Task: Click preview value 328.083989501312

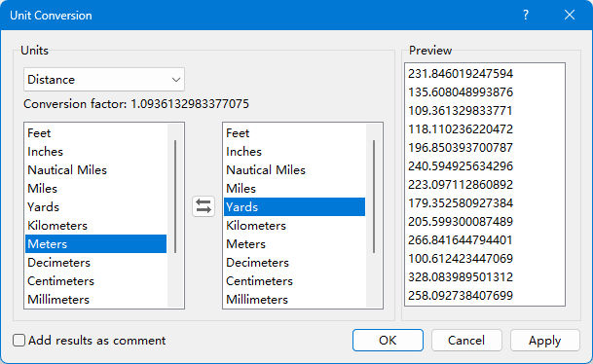Action: pyautogui.click(x=461, y=277)
